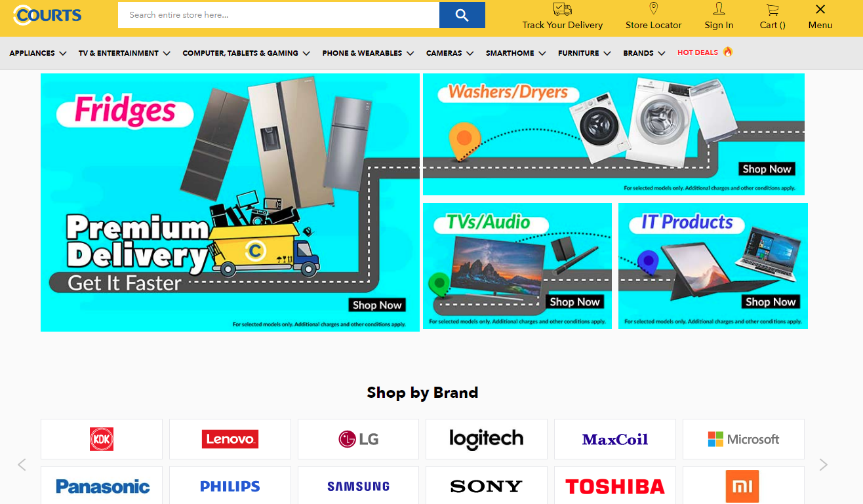Click Shop Now on Washers/Dryers banner

click(767, 169)
